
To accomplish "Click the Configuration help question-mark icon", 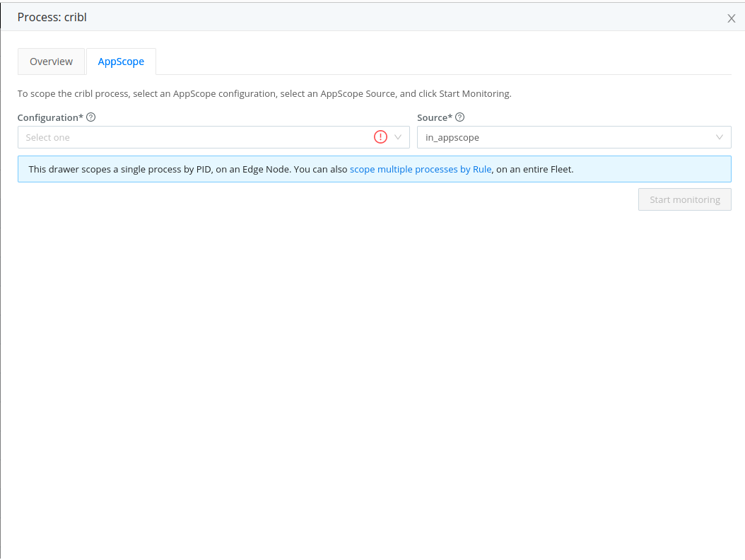I will coord(91,117).
